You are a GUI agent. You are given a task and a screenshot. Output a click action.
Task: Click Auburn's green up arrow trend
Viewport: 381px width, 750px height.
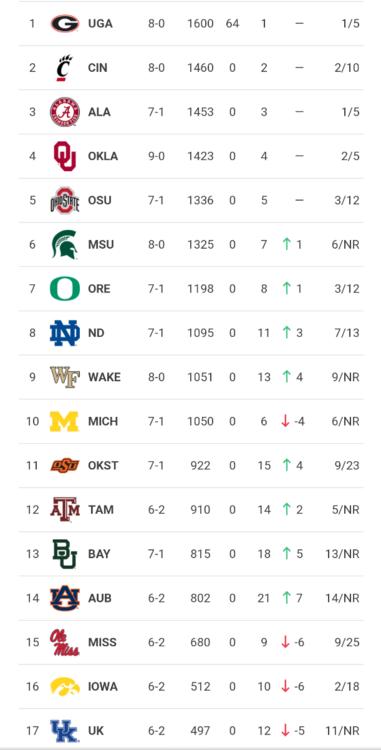[x=286, y=598]
